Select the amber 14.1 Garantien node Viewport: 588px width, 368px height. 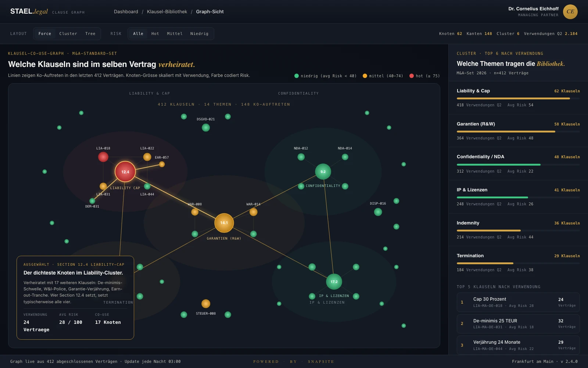coord(224,223)
